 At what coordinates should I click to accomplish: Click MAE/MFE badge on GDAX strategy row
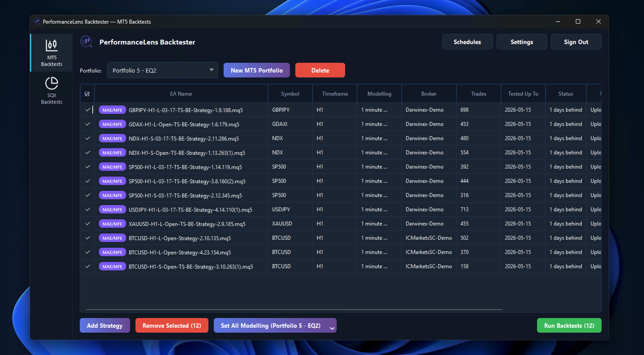pos(112,124)
